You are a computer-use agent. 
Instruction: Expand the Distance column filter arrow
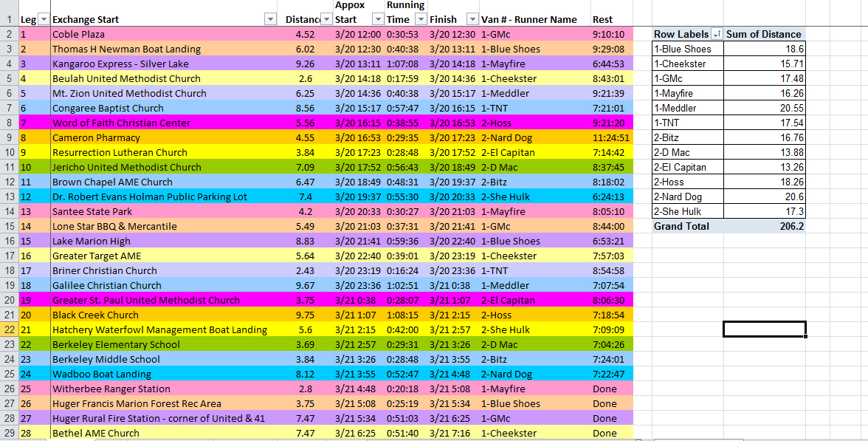click(x=325, y=19)
